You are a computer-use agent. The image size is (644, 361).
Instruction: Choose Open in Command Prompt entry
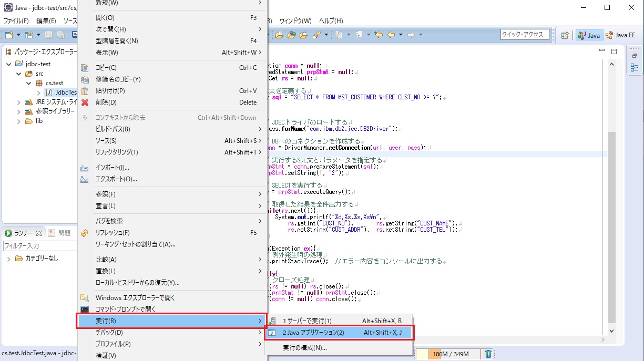pos(173,310)
